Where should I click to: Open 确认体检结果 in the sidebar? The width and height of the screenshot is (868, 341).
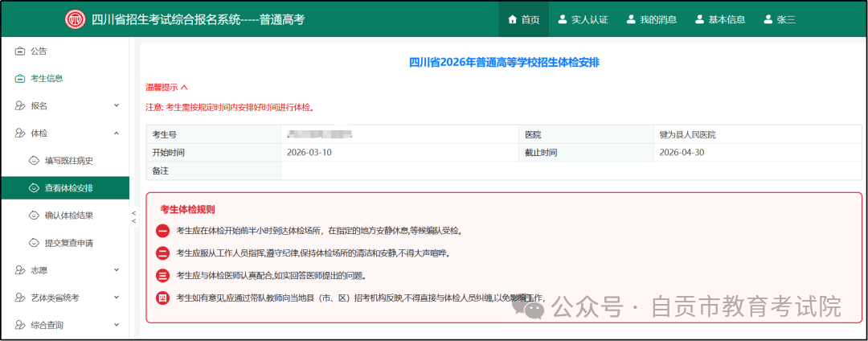tap(69, 216)
